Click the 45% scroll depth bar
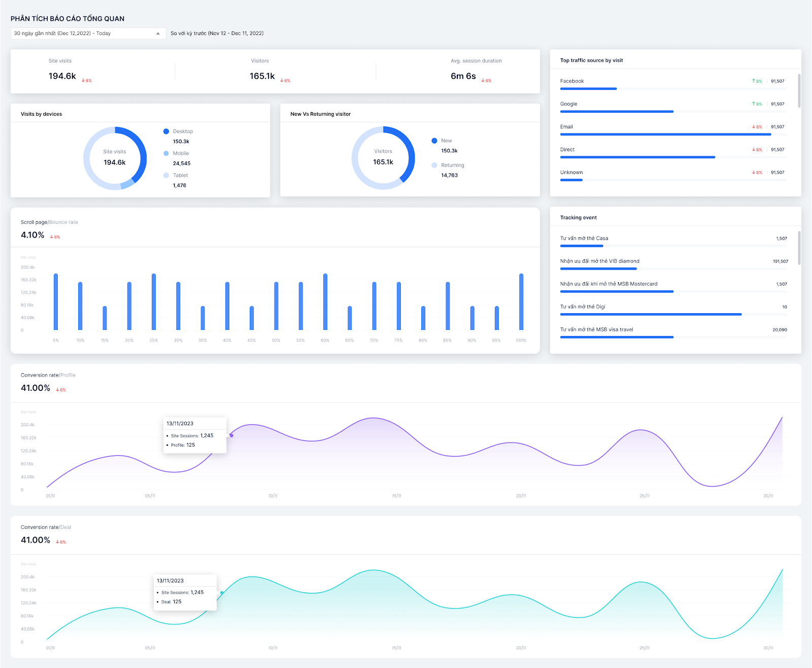The width and height of the screenshot is (812, 668). pos(252,318)
